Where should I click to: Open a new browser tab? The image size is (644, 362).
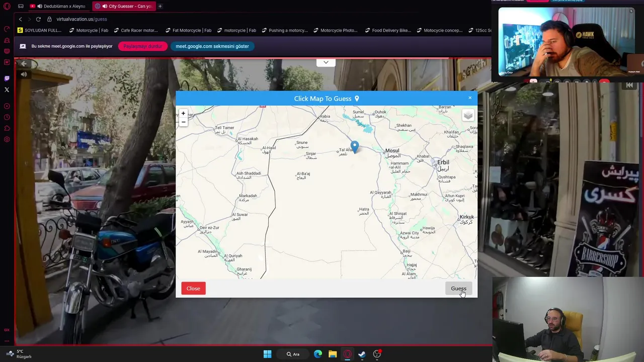click(x=160, y=6)
